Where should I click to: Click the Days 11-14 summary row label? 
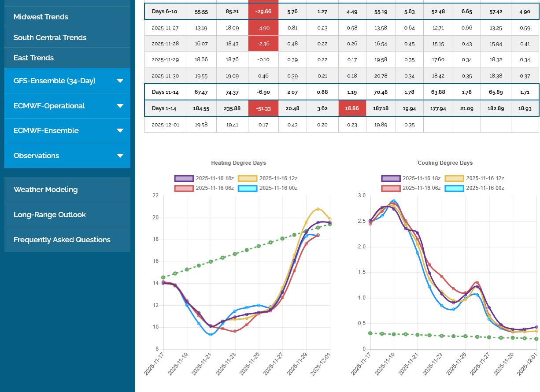(x=164, y=92)
